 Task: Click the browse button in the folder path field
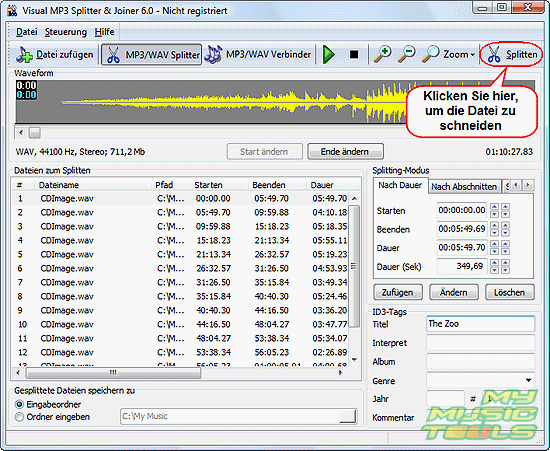[348, 416]
